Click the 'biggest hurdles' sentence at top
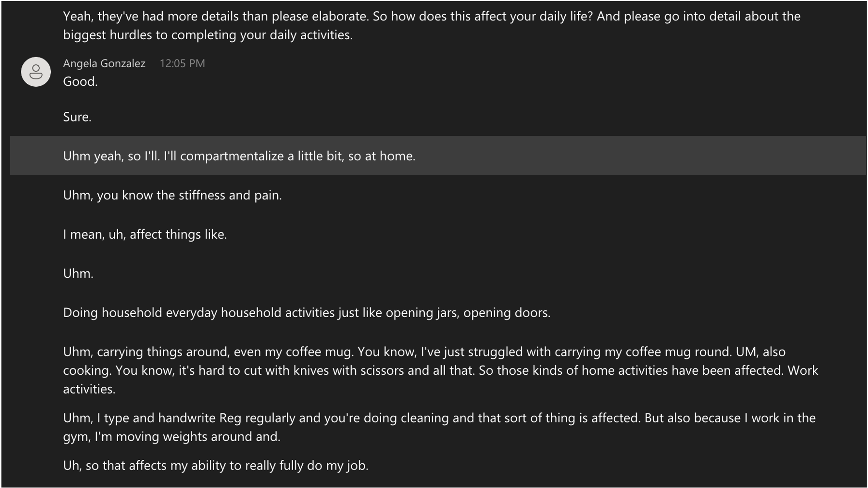This screenshot has width=868, height=488. click(208, 35)
